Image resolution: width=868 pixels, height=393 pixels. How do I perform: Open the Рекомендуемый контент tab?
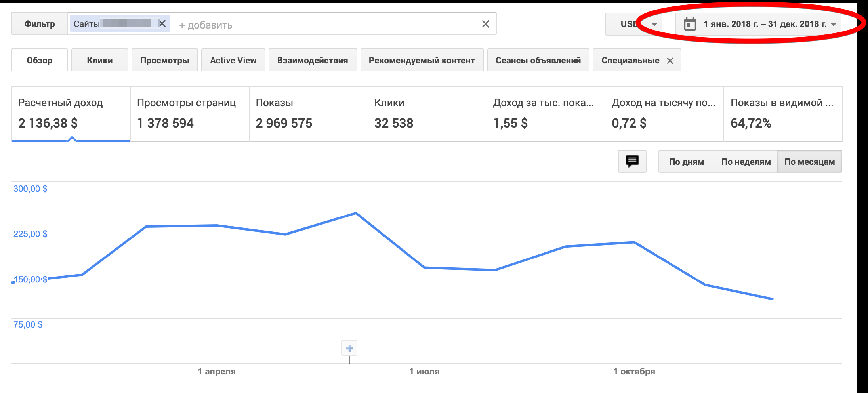tap(422, 60)
